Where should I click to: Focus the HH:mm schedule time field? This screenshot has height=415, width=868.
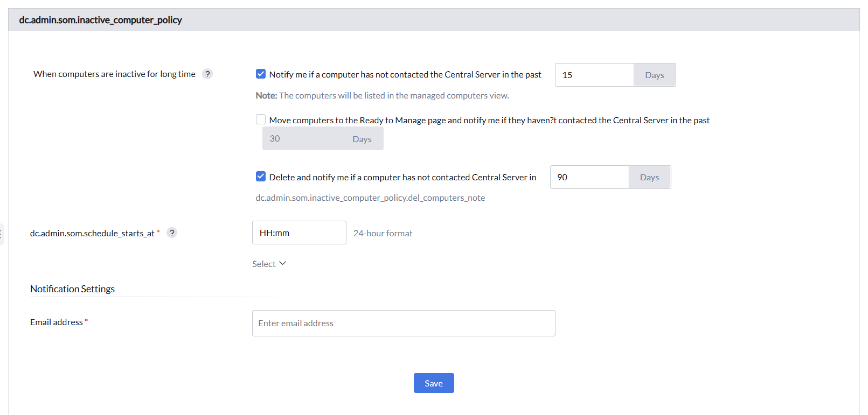point(299,233)
